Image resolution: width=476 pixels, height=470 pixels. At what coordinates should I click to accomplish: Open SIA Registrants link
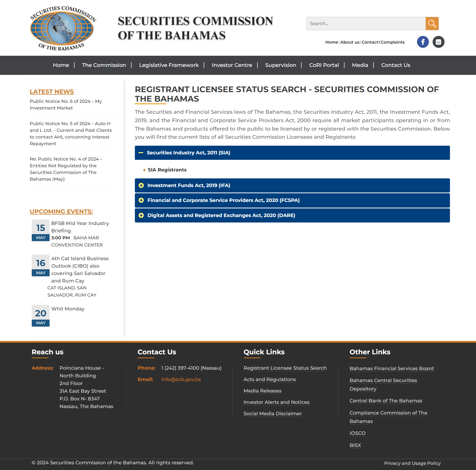[167, 170]
